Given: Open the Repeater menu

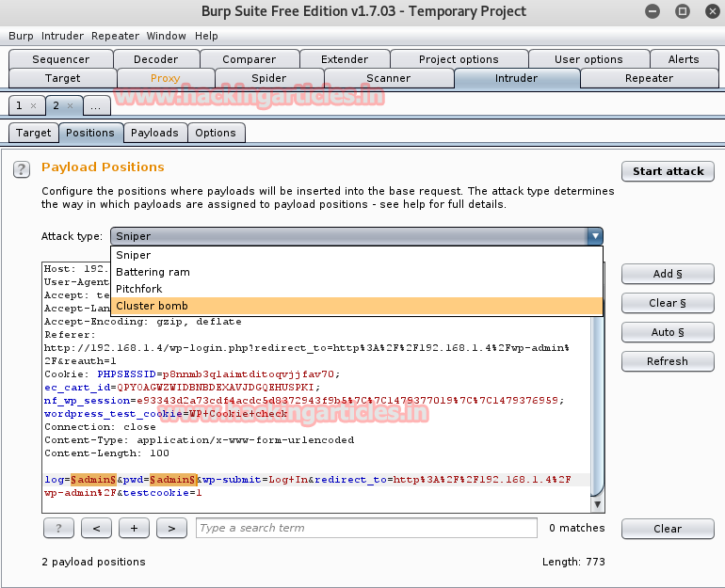Looking at the screenshot, I should pos(115,36).
